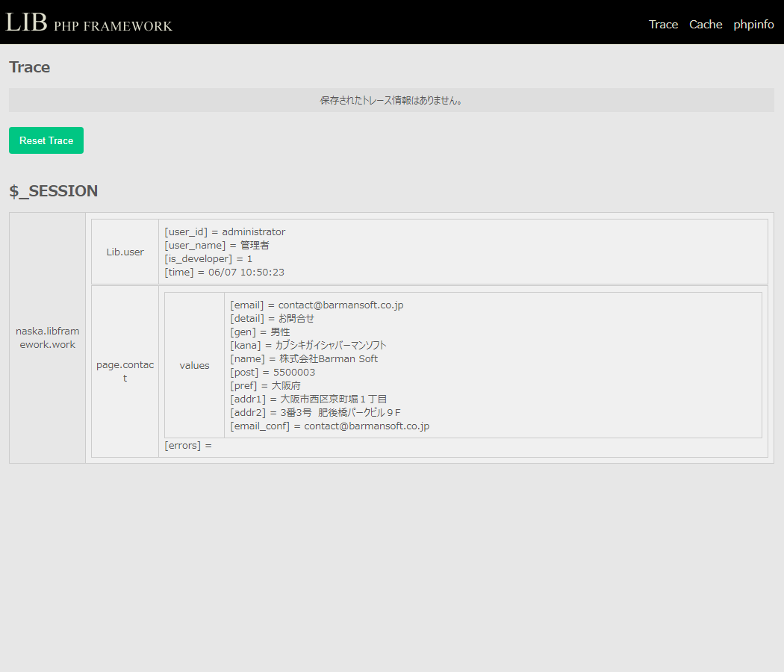Click the email contact@barmansoft.co.jp line

coord(317,305)
